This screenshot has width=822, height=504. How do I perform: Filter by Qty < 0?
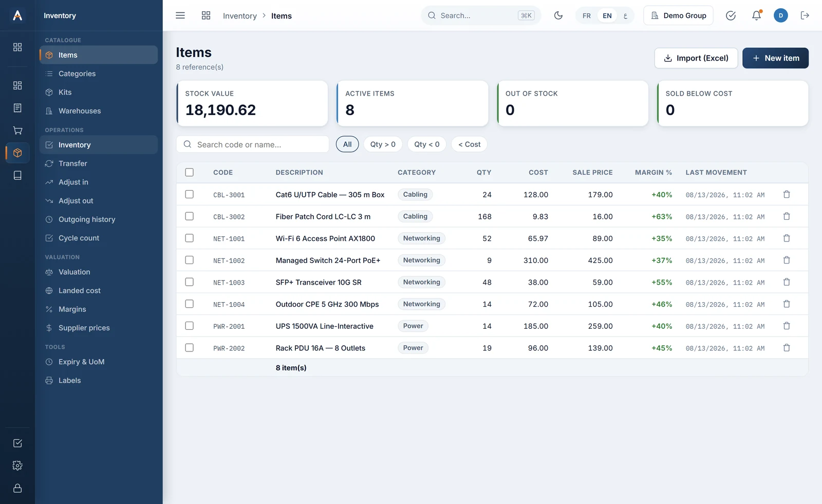click(x=427, y=144)
